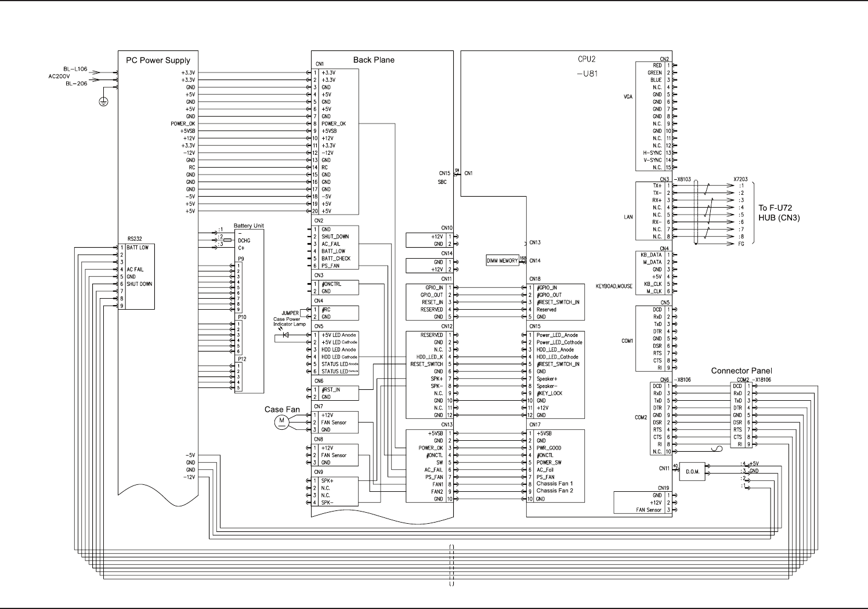Click the To F-U72 HUB (CN3) text
This screenshot has width=868, height=609.
click(779, 213)
